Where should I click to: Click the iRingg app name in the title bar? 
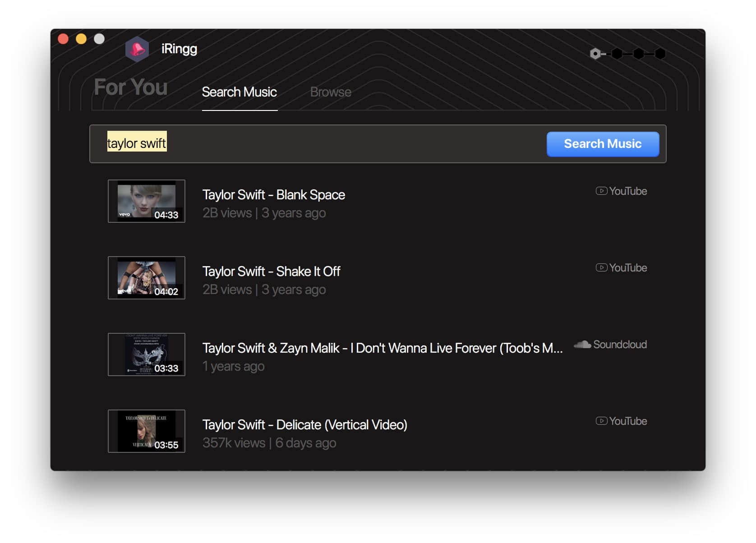(x=179, y=49)
